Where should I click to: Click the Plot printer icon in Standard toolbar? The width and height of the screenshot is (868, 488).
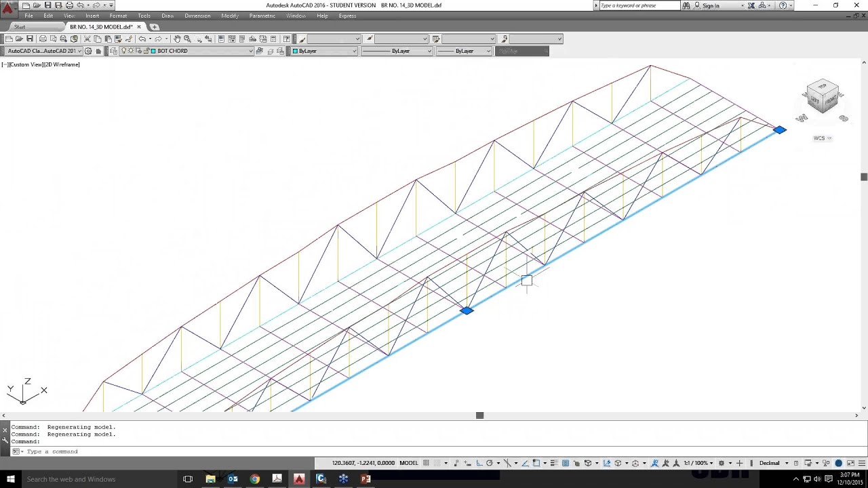tap(43, 39)
